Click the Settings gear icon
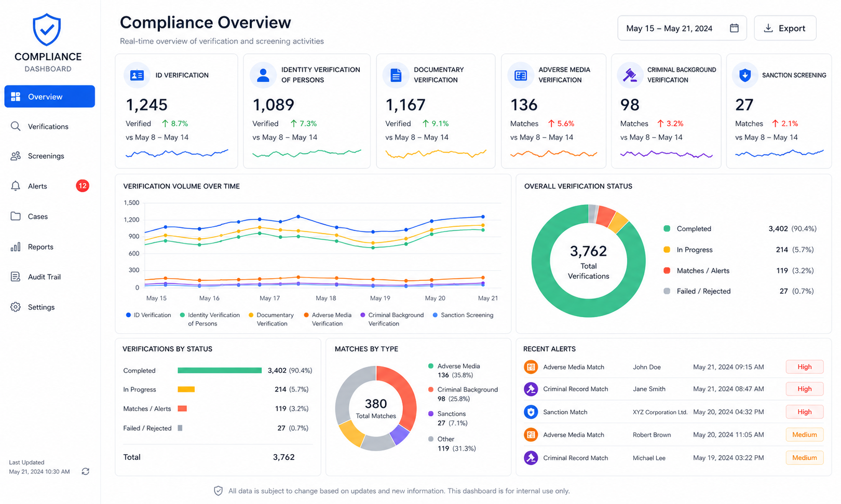 coord(16,307)
